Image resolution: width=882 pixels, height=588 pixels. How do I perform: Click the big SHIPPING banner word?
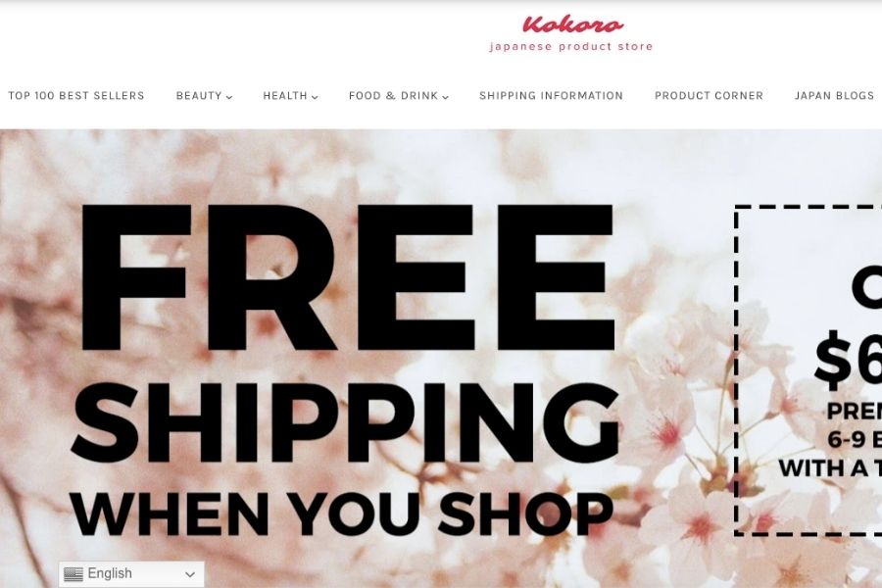coord(345,422)
